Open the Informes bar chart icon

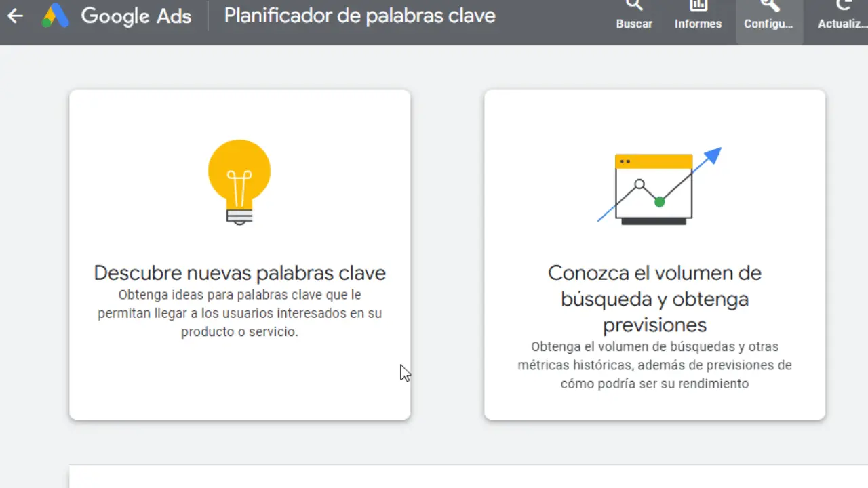(x=698, y=5)
